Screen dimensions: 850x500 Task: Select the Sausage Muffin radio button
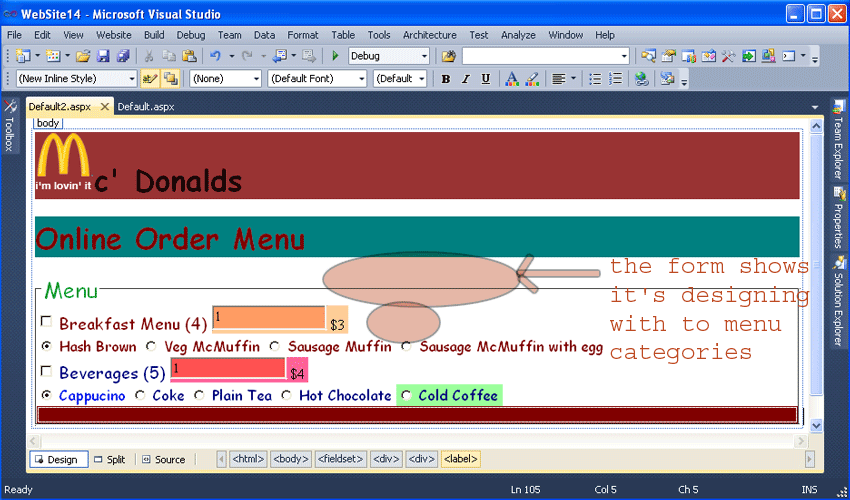pos(275,346)
